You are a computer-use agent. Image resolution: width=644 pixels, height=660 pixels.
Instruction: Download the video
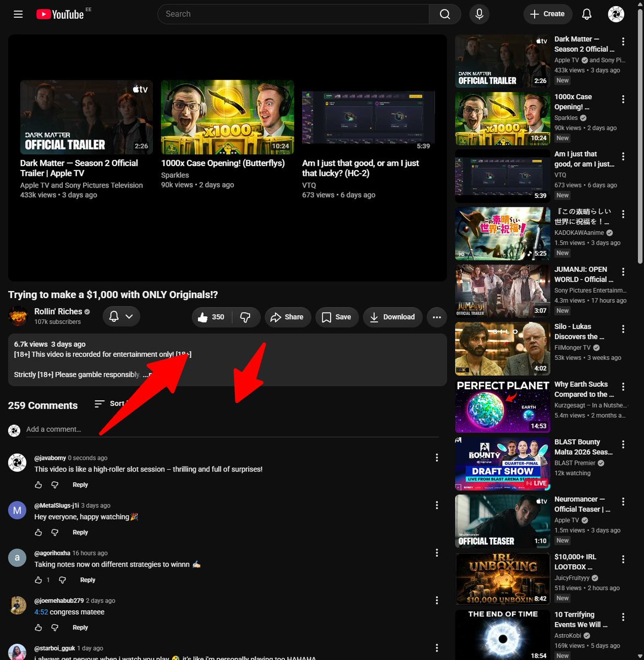coord(393,317)
